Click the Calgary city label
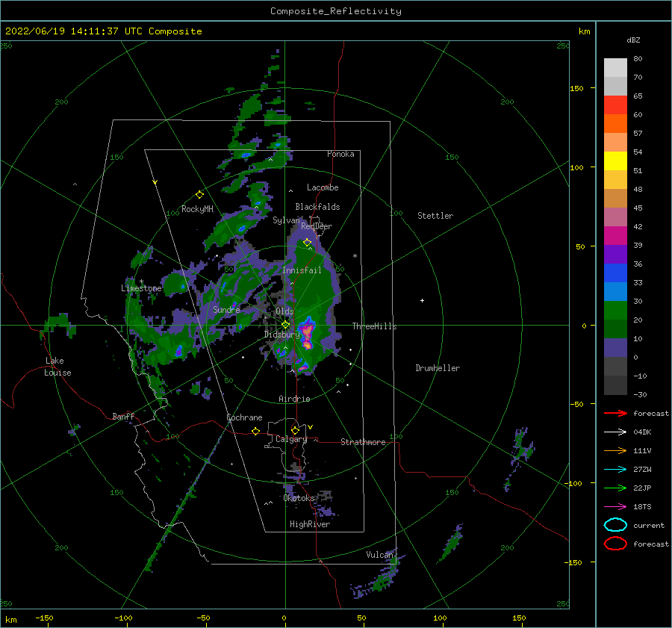Screen dimensions: 672x628 (291, 439)
